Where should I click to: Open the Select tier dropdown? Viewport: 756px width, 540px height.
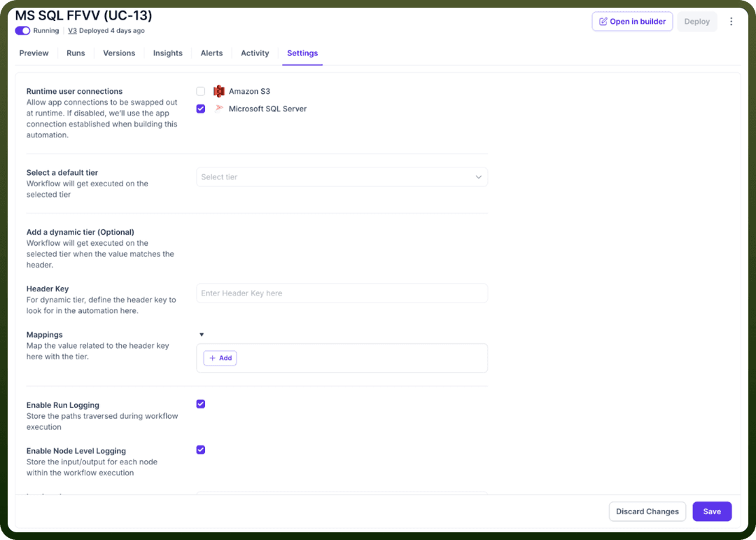click(x=342, y=177)
